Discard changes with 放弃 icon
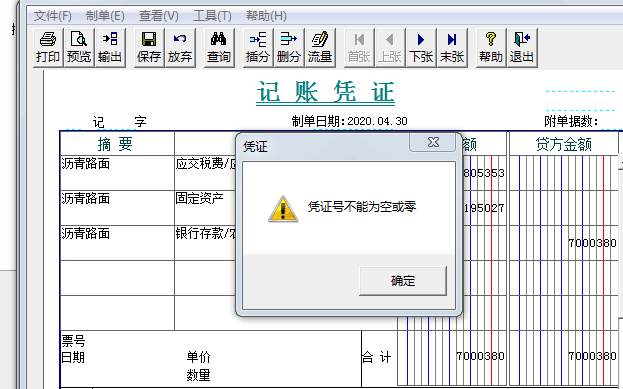This screenshot has width=623, height=389. (x=180, y=47)
